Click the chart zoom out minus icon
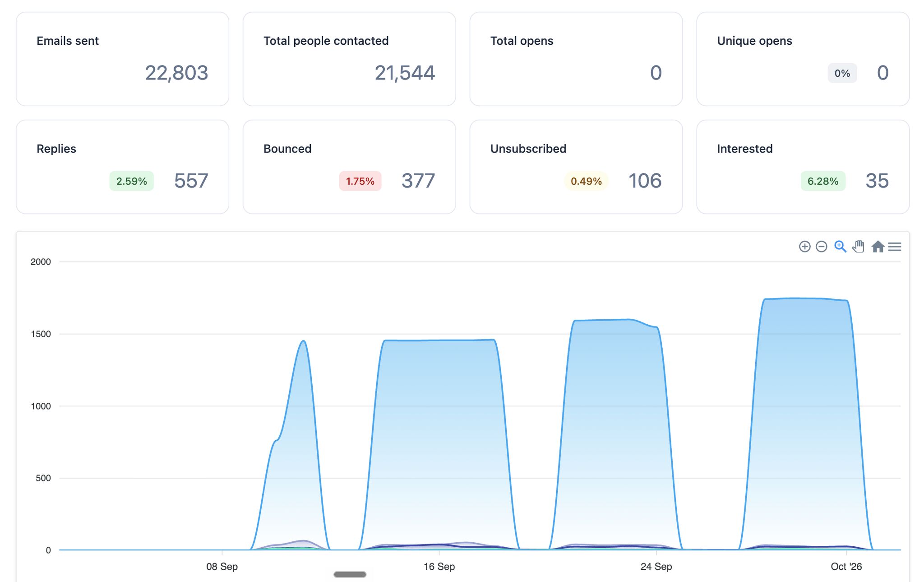This screenshot has height=582, width=924. pyautogui.click(x=822, y=247)
